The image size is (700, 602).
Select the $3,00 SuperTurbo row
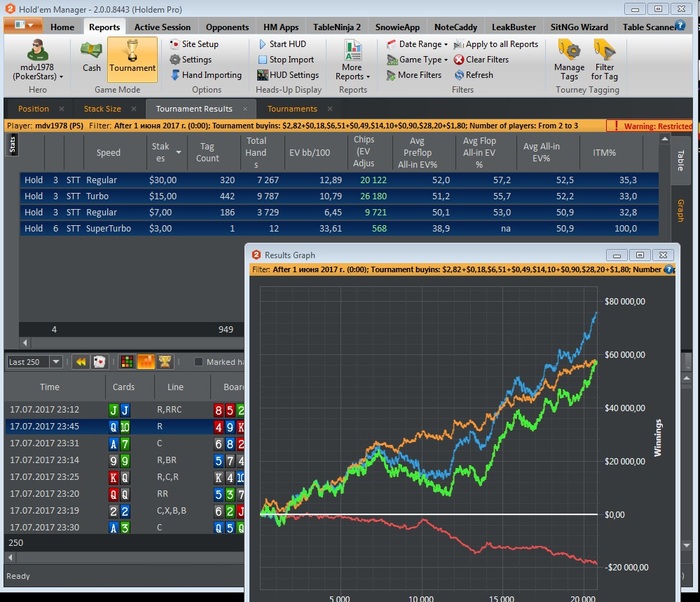[339, 228]
